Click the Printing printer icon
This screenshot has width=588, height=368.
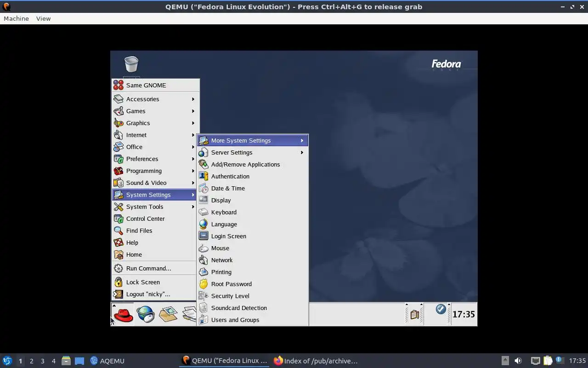tap(204, 272)
